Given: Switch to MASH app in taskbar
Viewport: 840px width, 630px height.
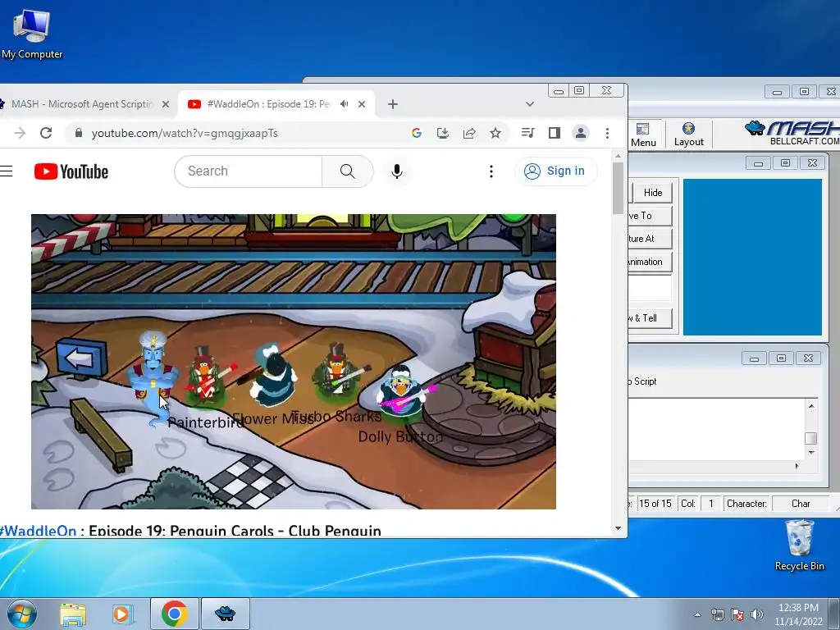Looking at the screenshot, I should (x=225, y=614).
